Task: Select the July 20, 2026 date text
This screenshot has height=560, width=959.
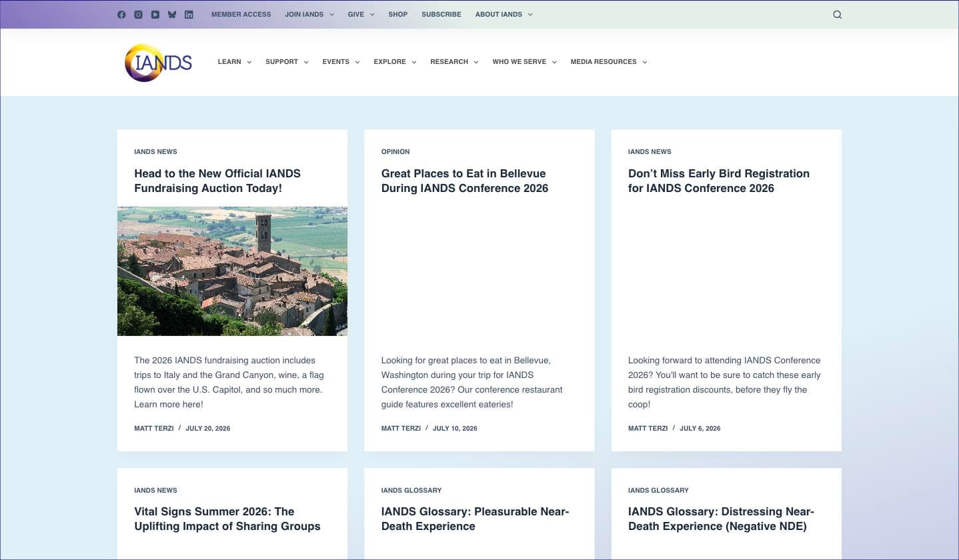Action: click(x=207, y=428)
